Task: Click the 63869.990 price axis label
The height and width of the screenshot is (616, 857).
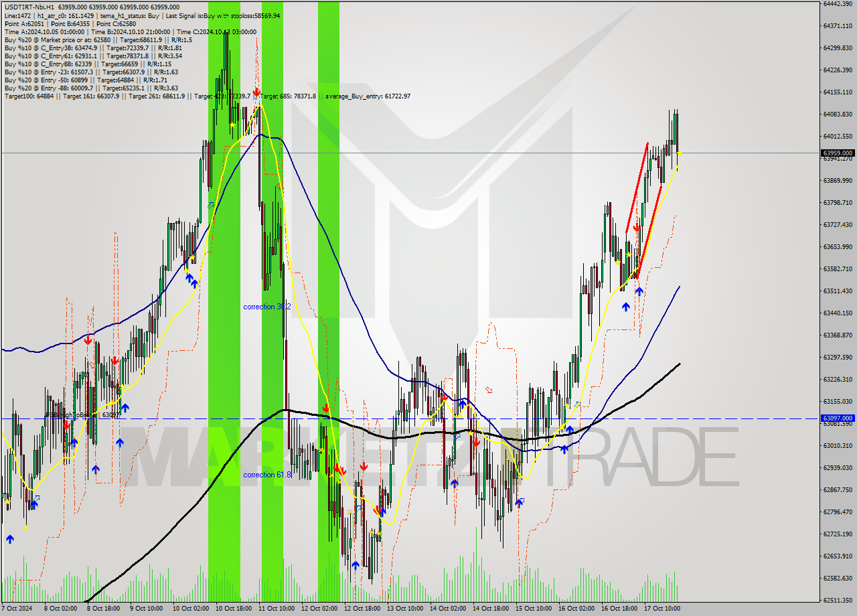Action: (x=838, y=181)
